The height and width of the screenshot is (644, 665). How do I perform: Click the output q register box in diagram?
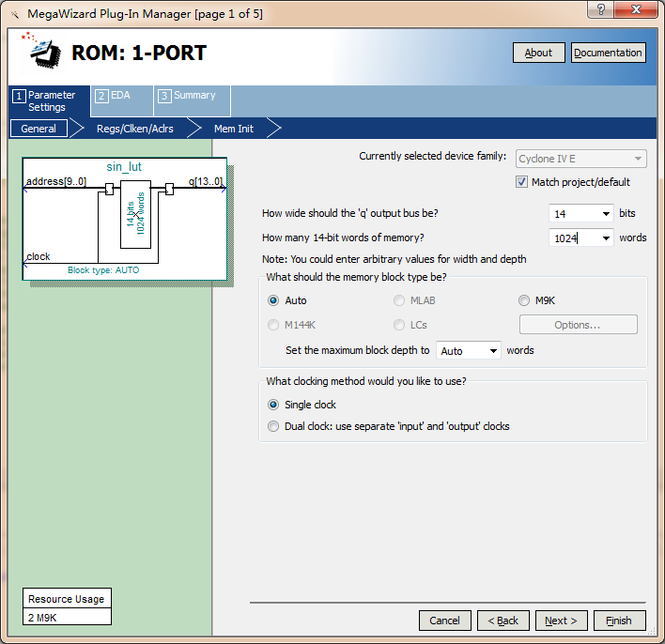click(x=169, y=189)
